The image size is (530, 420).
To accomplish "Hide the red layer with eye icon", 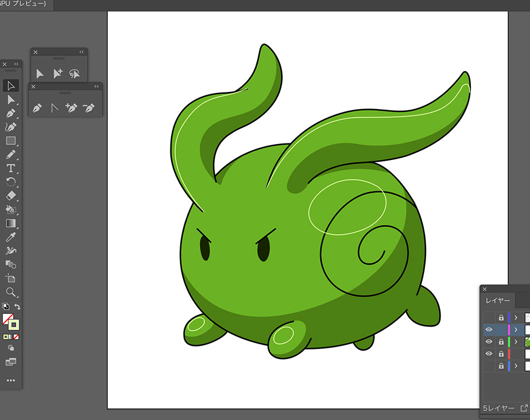I will [489, 353].
